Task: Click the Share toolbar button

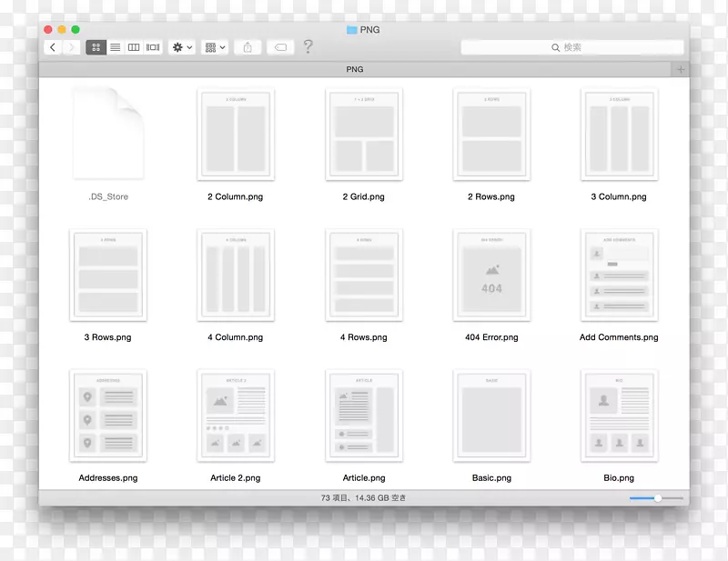Action: click(248, 47)
